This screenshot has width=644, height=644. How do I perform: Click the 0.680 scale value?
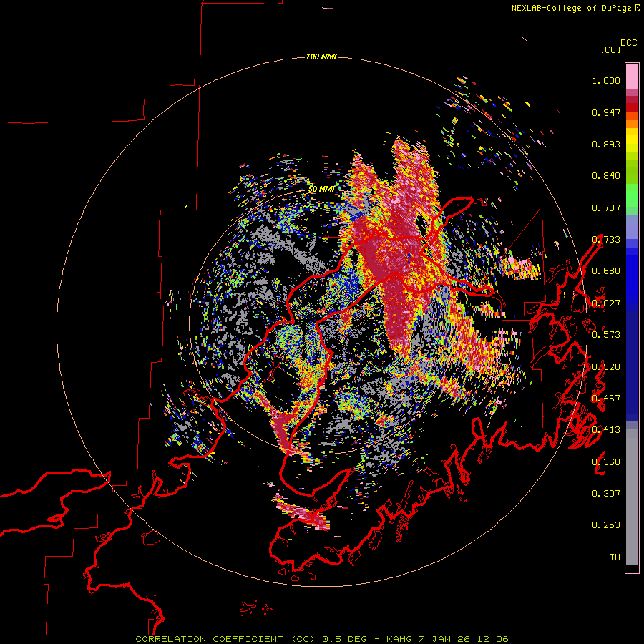(606, 271)
